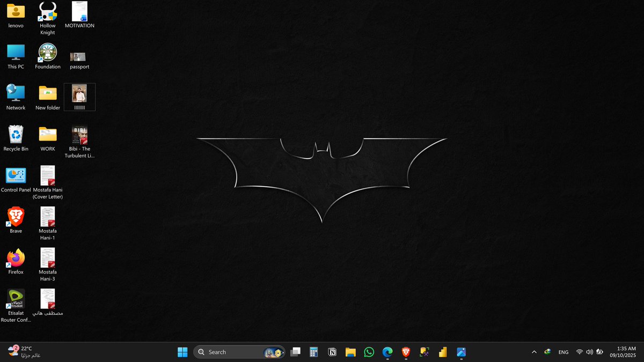Open Mostafa Hani (Cover Letter) PDF
Screen dimensions: 644x362
pyautogui.click(x=48, y=182)
